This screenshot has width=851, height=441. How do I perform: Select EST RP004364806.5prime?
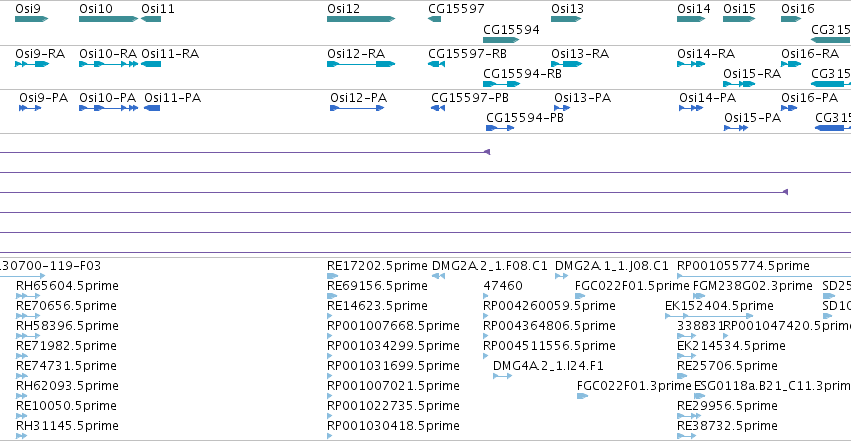tap(549, 325)
